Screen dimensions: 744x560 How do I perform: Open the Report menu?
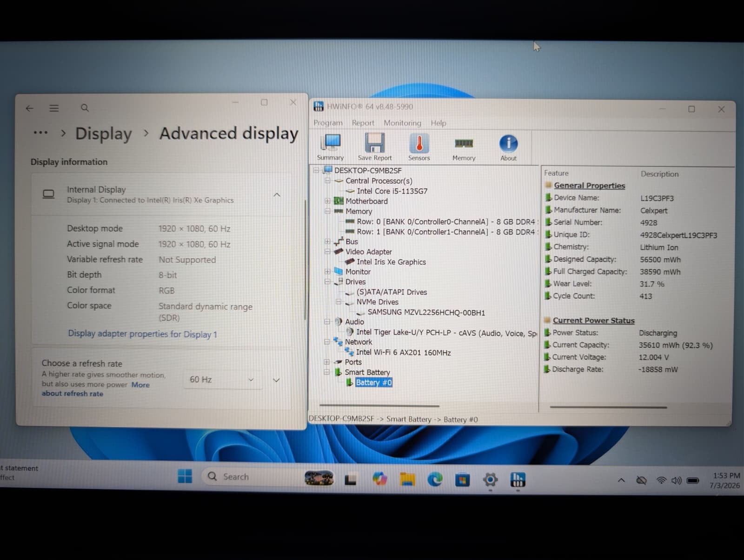[363, 123]
